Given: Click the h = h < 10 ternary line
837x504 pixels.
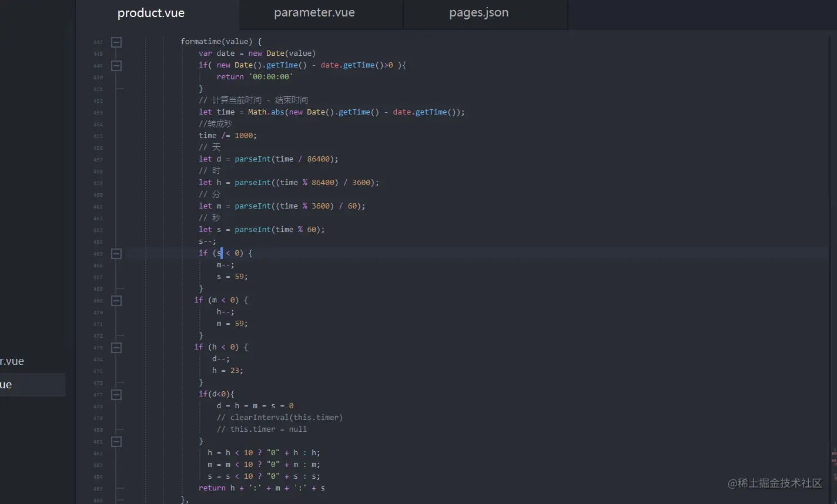Looking at the screenshot, I should click(x=264, y=453).
